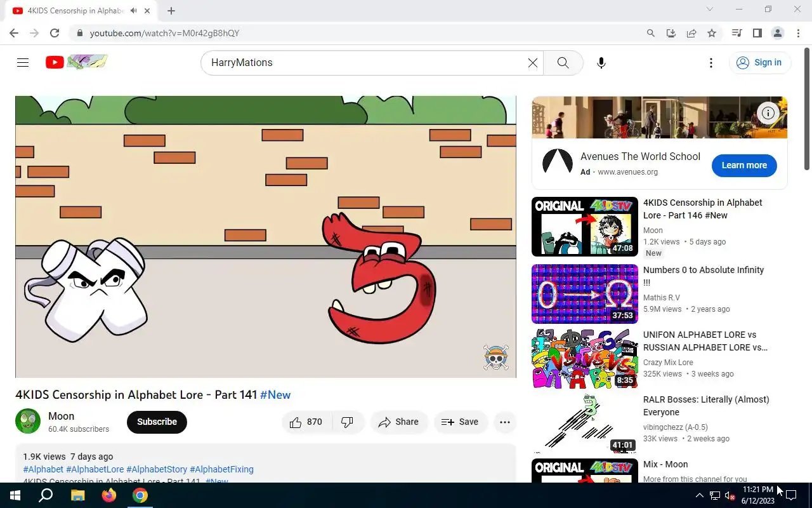Open the Moon channel avatar

[28, 422]
